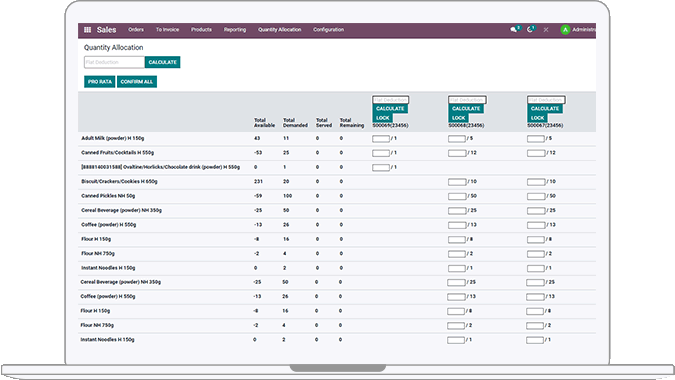Click the Total Served column header
This screenshot has height=380, width=675.
coord(324,123)
